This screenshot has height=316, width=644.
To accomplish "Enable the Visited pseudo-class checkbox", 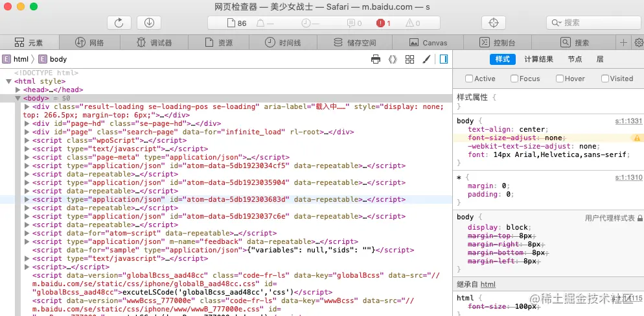I will [604, 79].
